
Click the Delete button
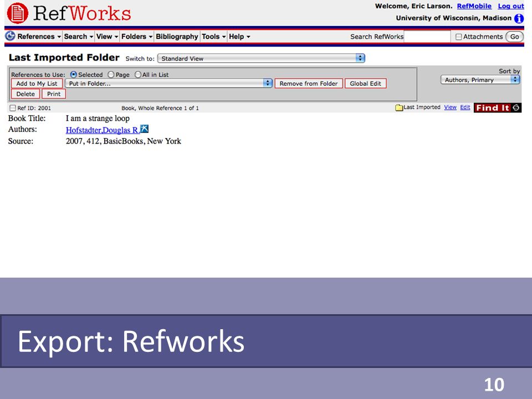coord(25,94)
